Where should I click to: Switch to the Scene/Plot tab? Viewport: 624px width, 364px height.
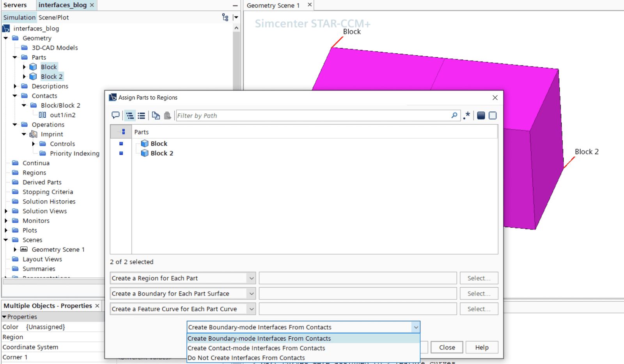53,17
